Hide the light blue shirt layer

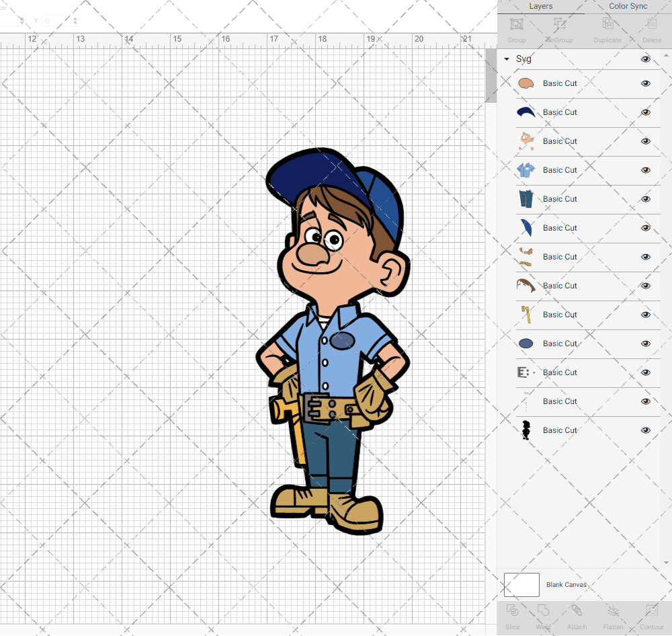tap(646, 170)
